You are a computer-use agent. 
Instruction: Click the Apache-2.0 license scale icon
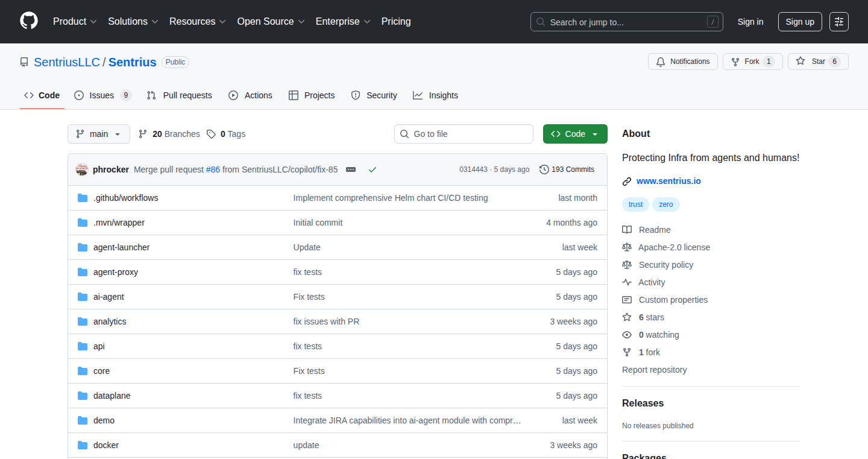(x=627, y=247)
